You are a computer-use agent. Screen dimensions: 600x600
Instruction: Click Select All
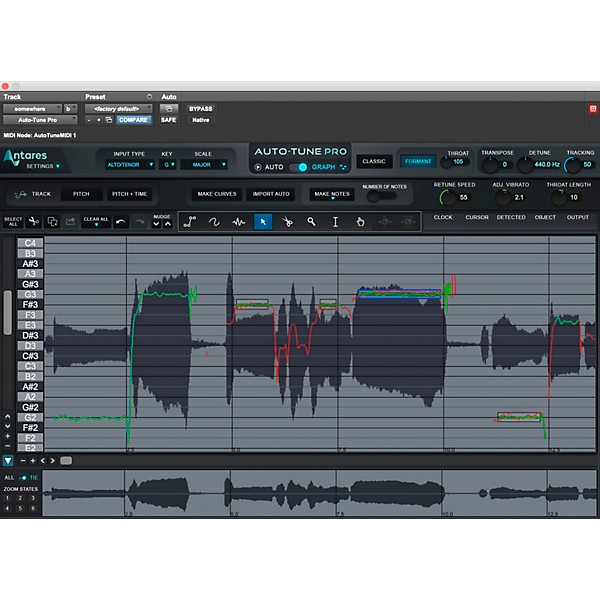13,222
